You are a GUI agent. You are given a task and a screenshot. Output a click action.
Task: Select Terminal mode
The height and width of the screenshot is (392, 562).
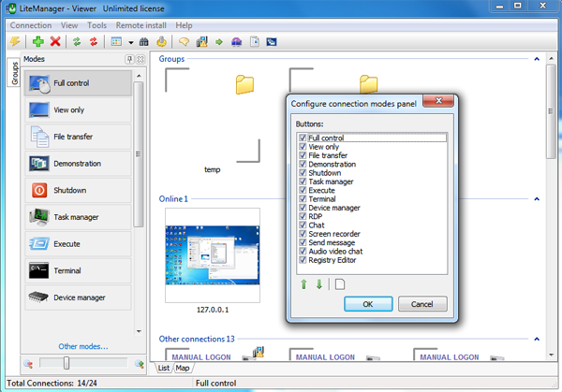[78, 271]
